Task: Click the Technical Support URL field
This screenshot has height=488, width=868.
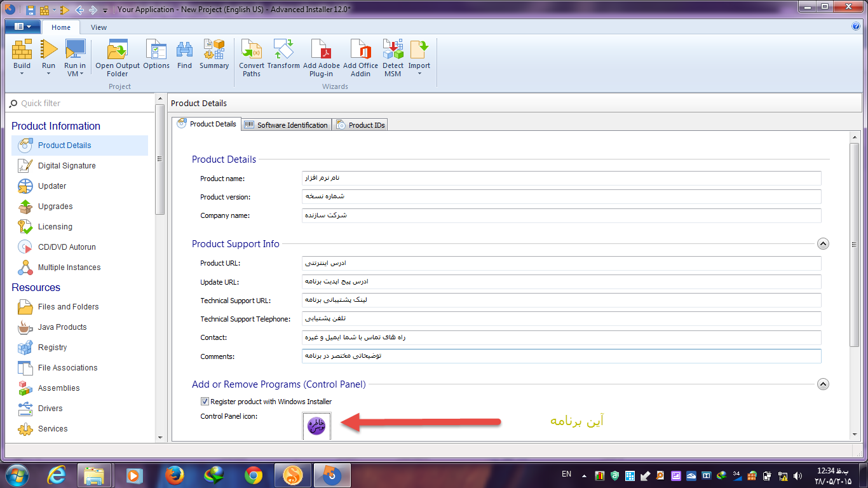Action: pyautogui.click(x=562, y=300)
